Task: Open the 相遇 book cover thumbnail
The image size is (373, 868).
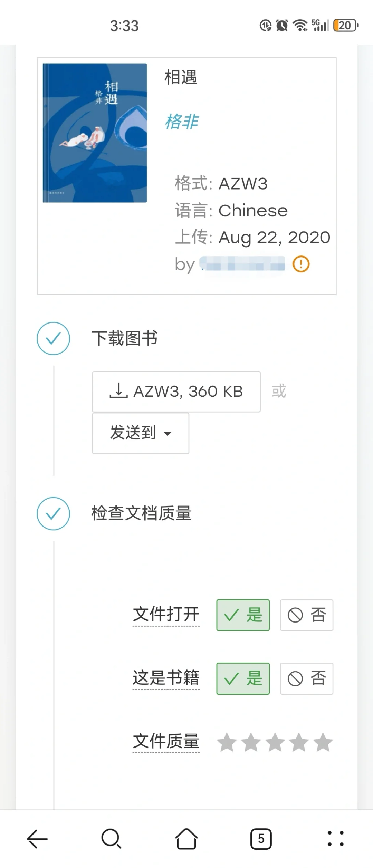Action: coord(95,133)
